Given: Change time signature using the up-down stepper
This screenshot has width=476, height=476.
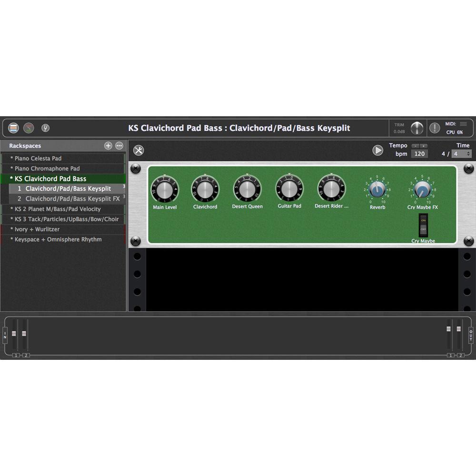Looking at the screenshot, I should click(x=468, y=153).
